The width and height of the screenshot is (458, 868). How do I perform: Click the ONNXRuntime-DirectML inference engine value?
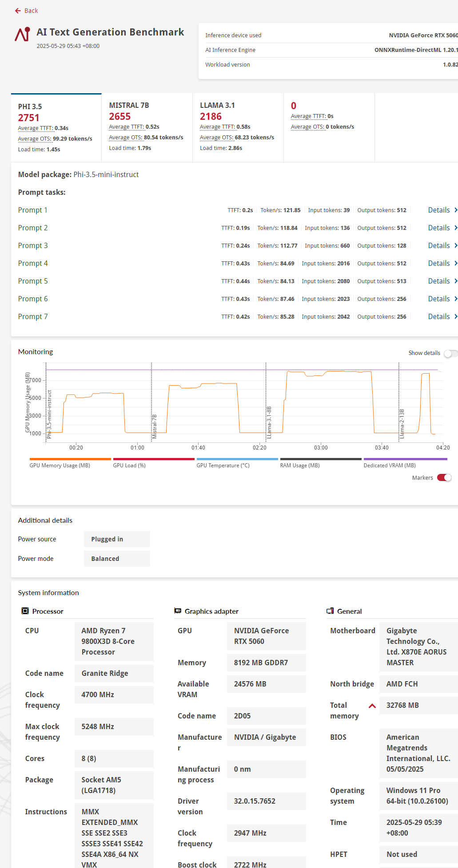point(416,50)
